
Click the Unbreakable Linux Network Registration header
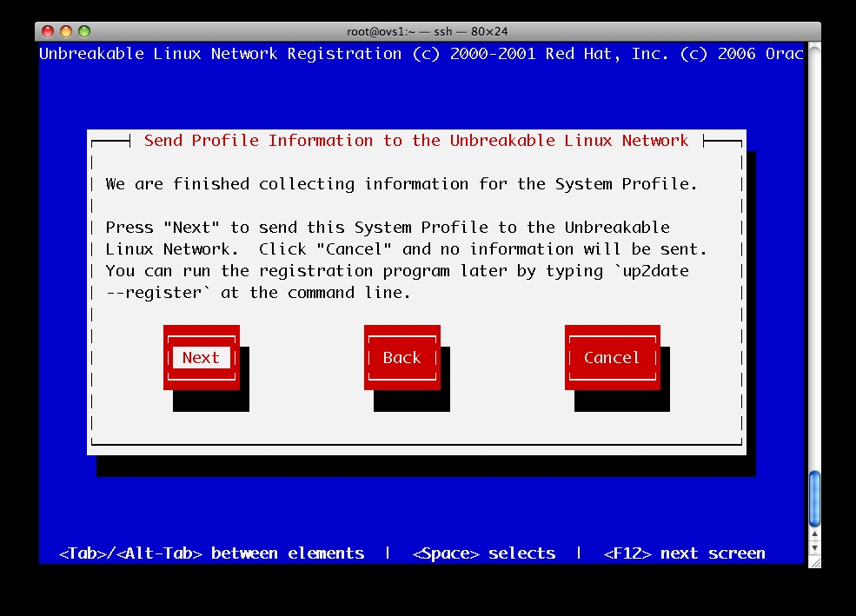tap(221, 54)
